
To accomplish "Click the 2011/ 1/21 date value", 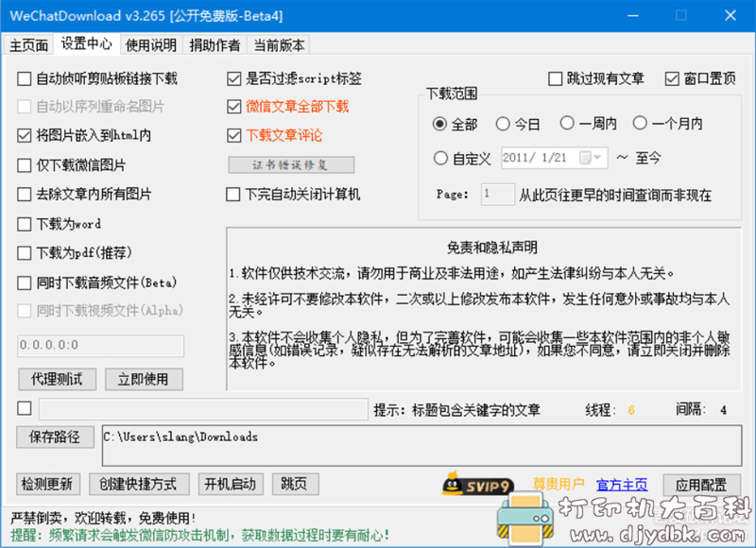I will click(x=535, y=158).
